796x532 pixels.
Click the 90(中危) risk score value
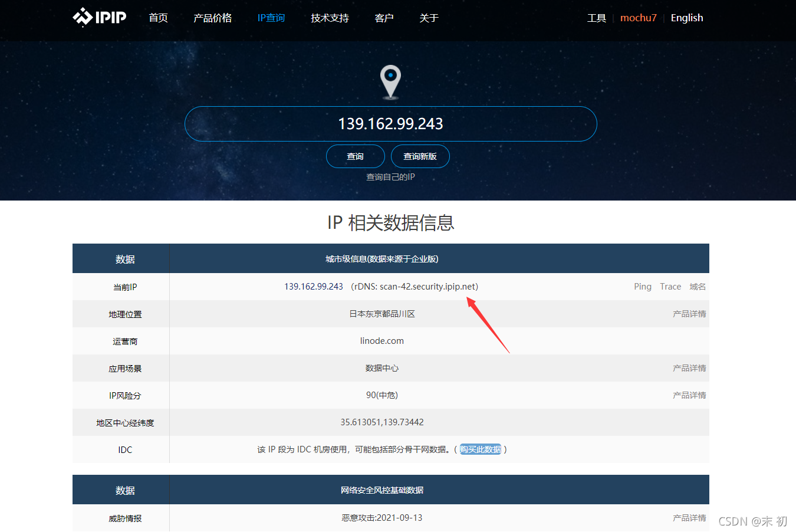point(382,395)
